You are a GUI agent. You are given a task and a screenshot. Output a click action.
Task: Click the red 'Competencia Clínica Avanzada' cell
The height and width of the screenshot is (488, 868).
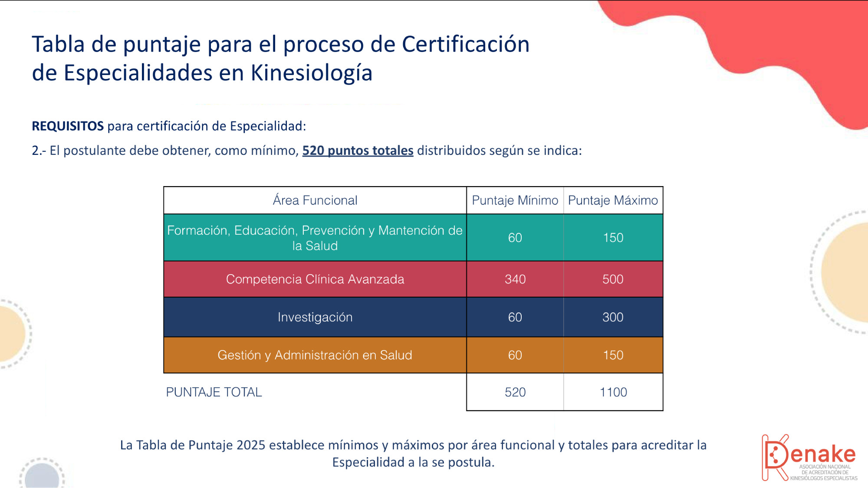[x=315, y=279]
